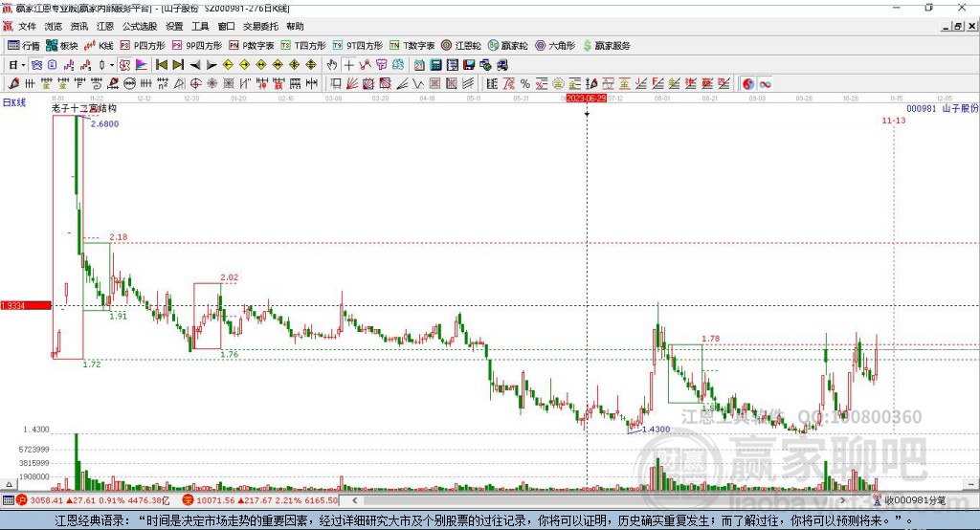Open the 设置 menu
980x530 pixels.
[174, 26]
